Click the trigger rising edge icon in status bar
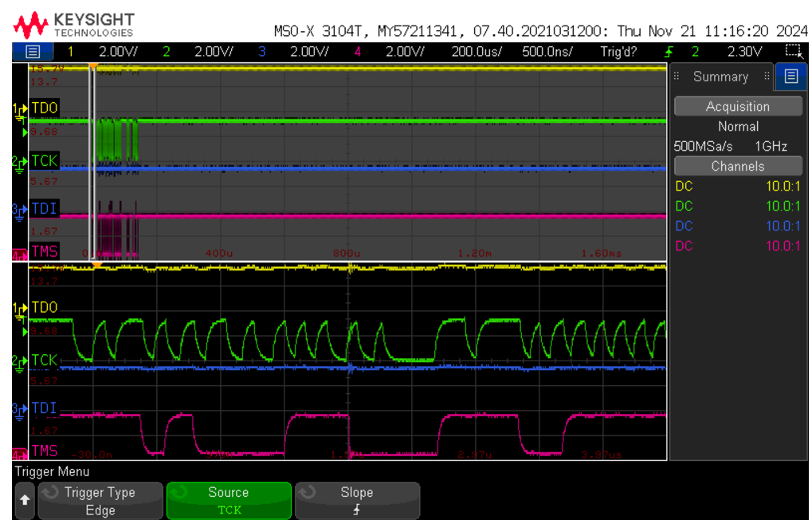The height and width of the screenshot is (520, 812). tap(669, 52)
